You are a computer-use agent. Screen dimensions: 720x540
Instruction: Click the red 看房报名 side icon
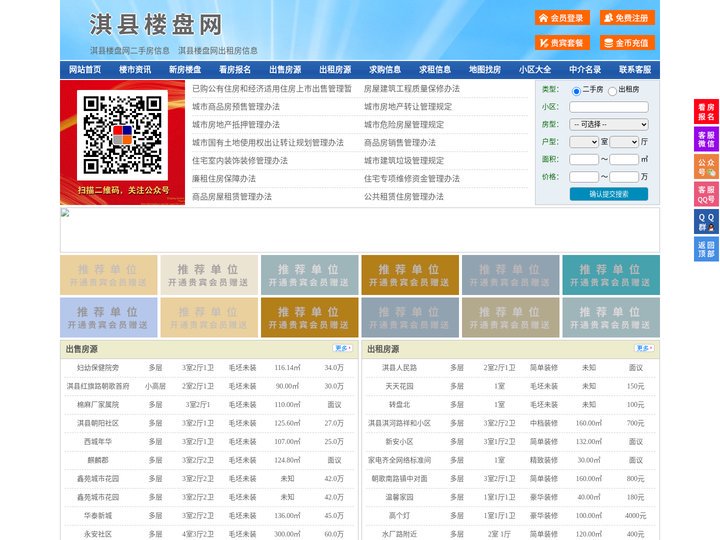[706, 112]
